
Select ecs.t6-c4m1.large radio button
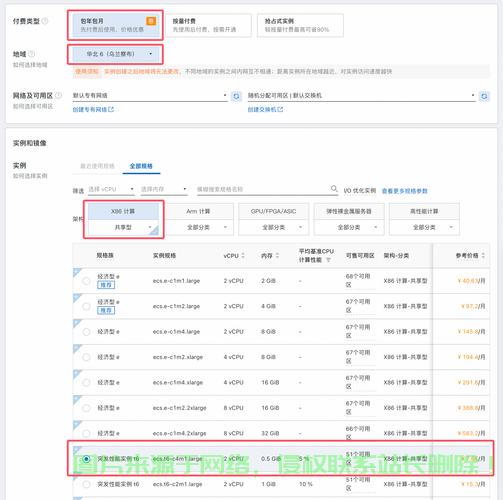coord(86,459)
